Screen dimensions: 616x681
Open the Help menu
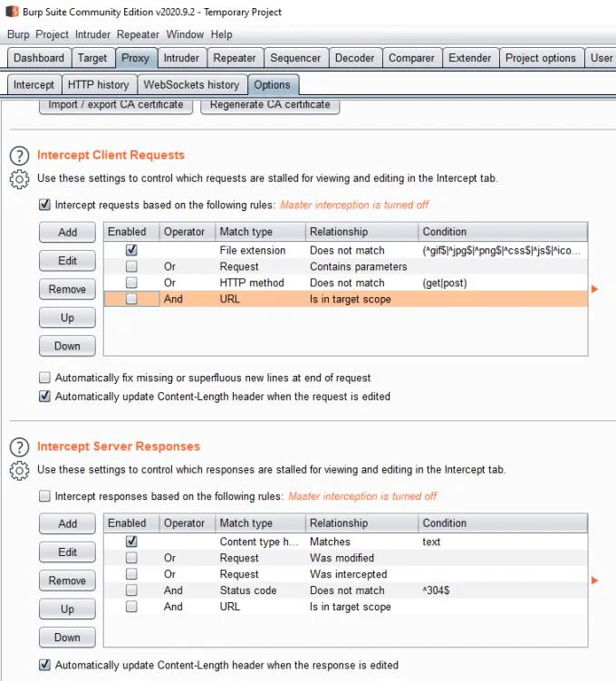(x=222, y=34)
